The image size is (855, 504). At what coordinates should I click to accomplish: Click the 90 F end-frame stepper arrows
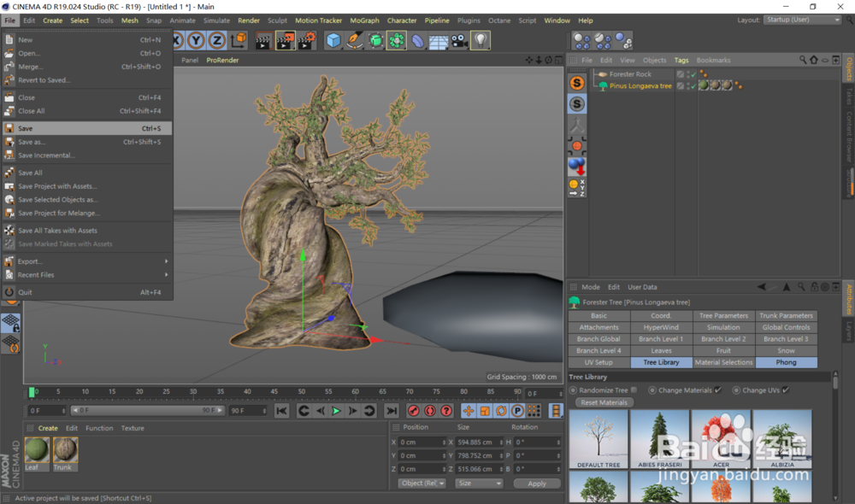(264, 411)
